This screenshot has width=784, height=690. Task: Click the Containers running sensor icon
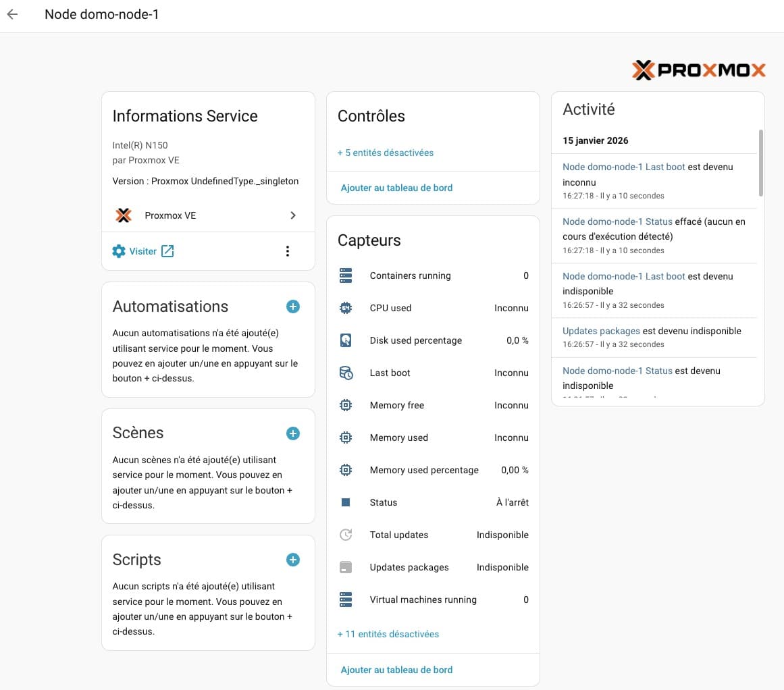tap(346, 275)
